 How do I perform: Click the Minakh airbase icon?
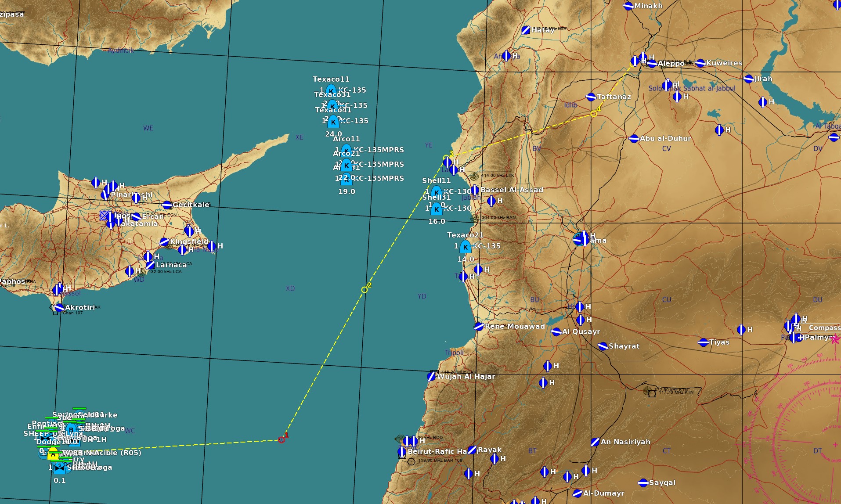[628, 6]
